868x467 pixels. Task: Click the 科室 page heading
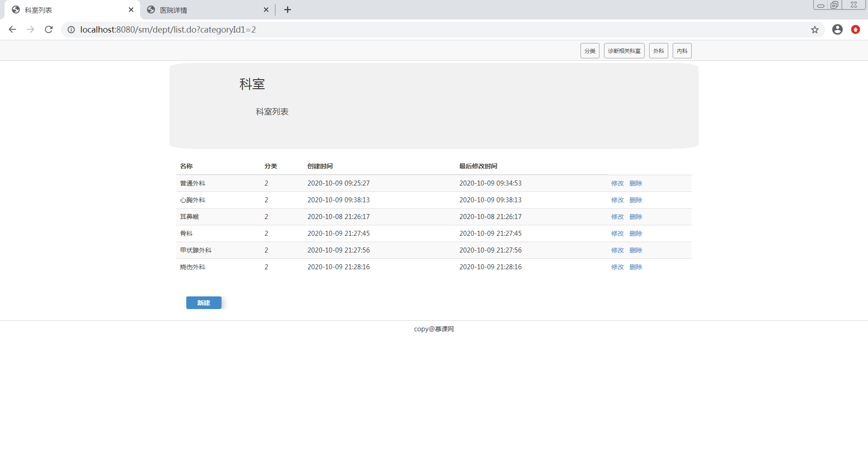tap(252, 84)
